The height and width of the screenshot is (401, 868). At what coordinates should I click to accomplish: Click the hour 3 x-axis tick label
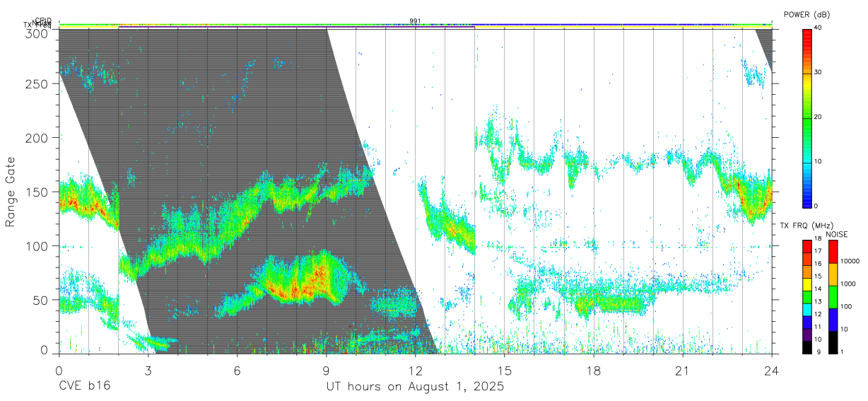[x=148, y=371]
